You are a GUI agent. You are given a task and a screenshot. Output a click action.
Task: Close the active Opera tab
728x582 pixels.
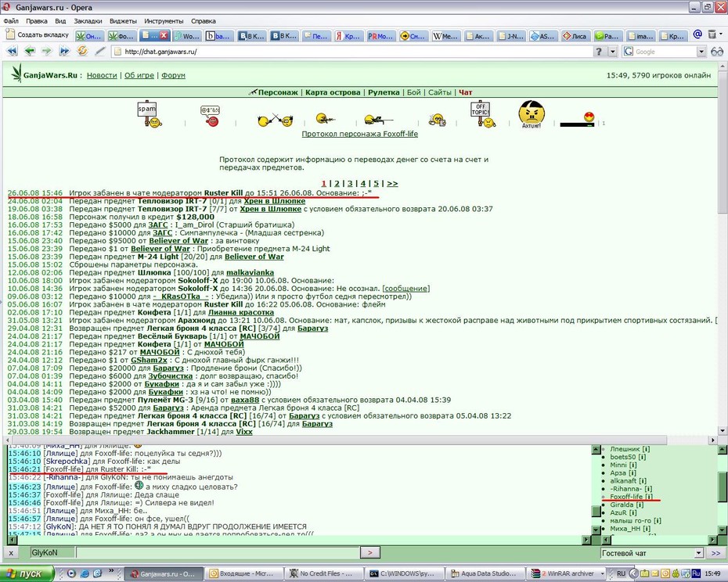164,35
